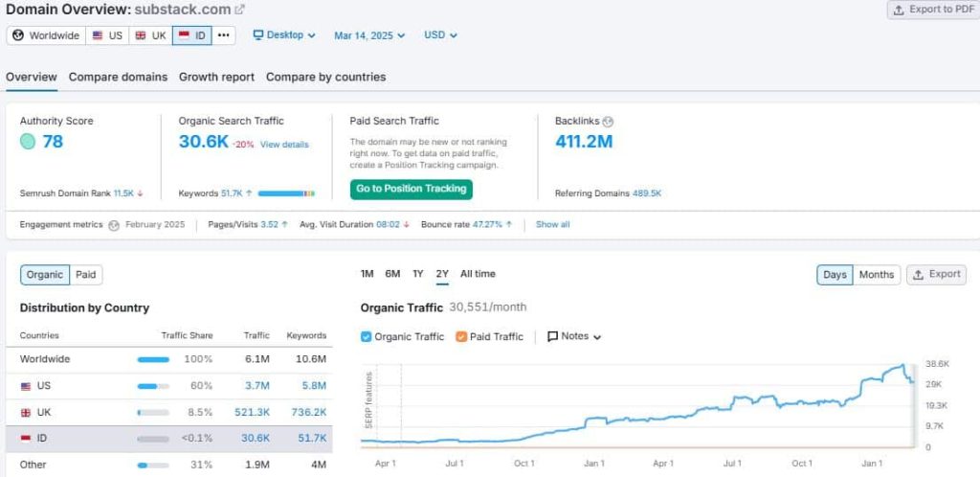This screenshot has height=477, width=980.
Task: Select the 6M time range
Action: coord(392,274)
